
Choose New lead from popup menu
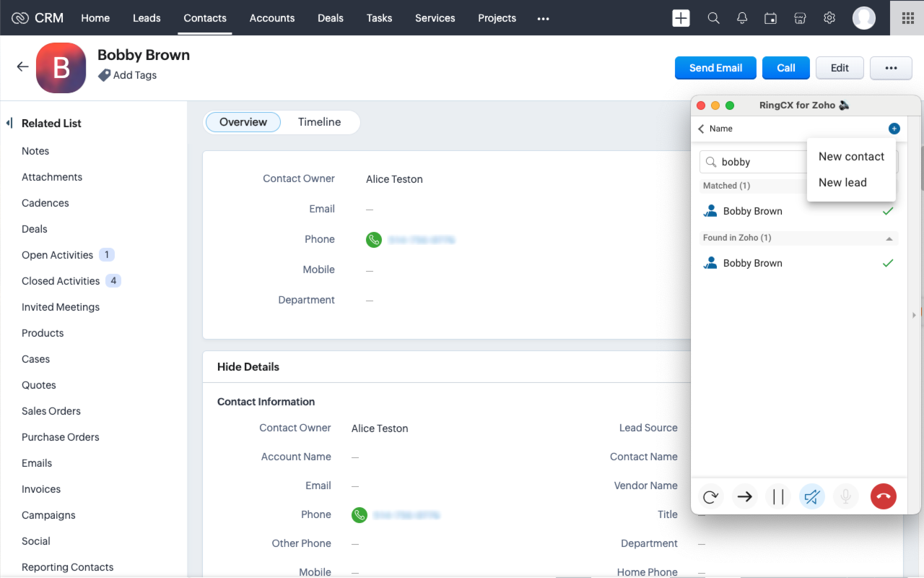click(851, 183)
